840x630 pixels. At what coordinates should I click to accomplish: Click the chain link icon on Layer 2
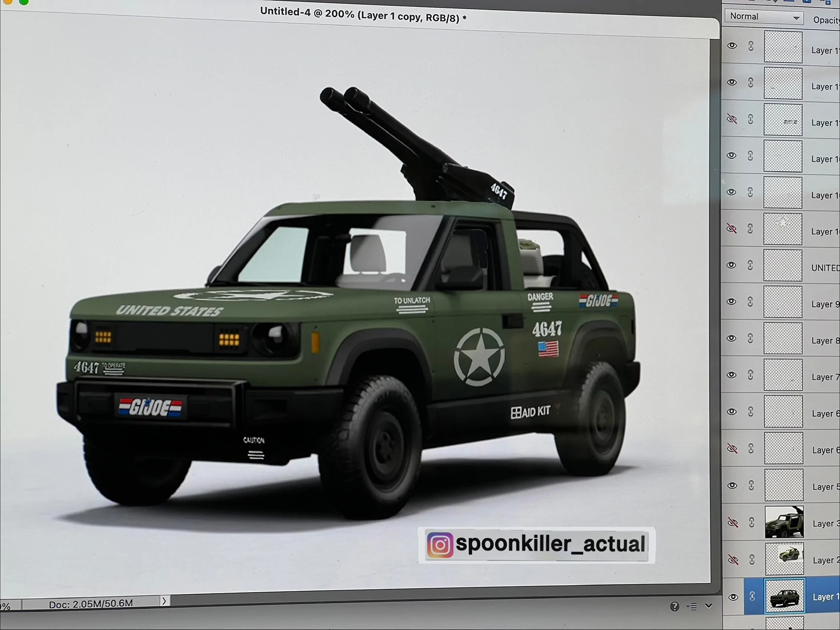pyautogui.click(x=752, y=560)
